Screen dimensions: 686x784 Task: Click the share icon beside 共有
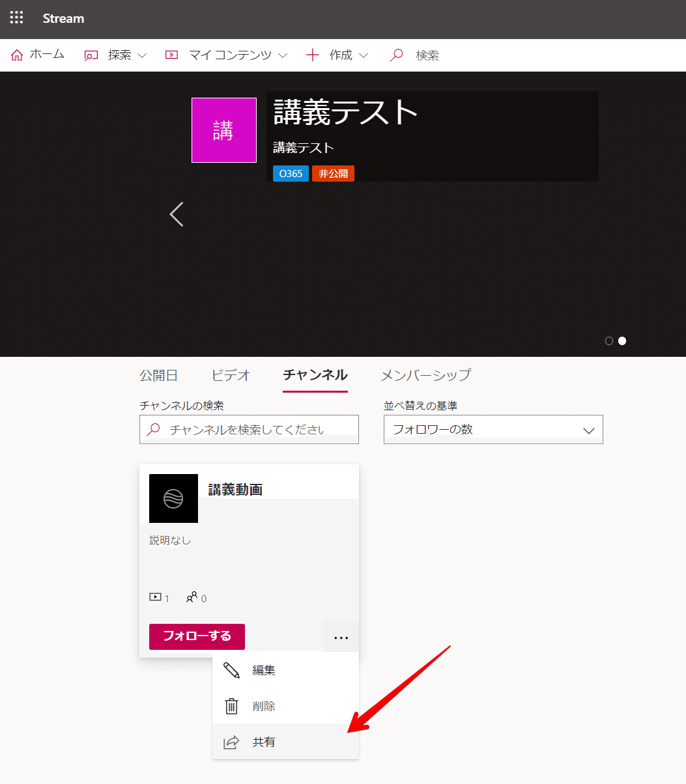(231, 742)
